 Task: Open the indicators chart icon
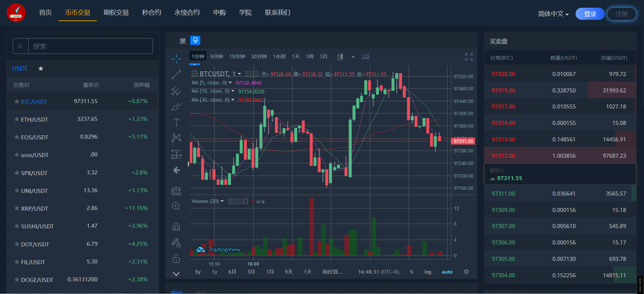(x=366, y=56)
